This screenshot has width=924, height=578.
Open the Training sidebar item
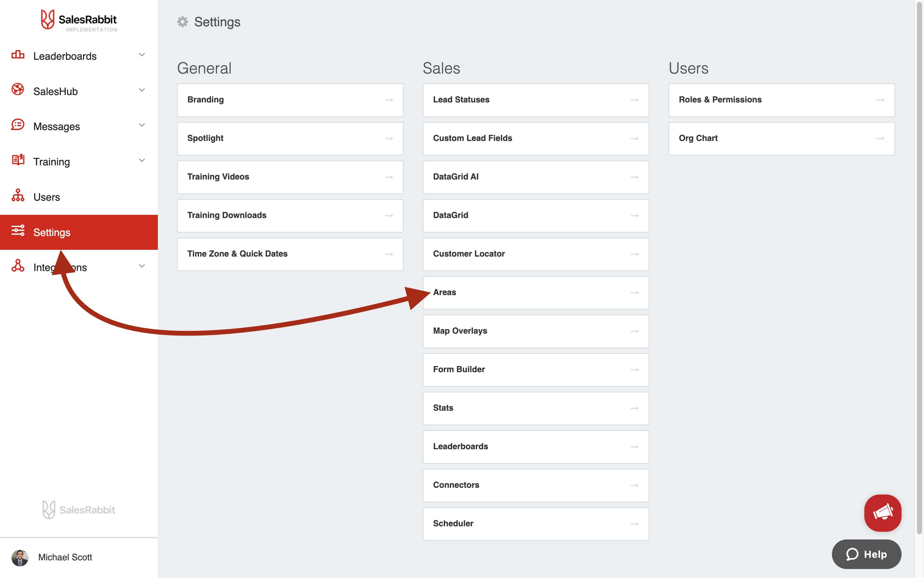pyautogui.click(x=79, y=162)
